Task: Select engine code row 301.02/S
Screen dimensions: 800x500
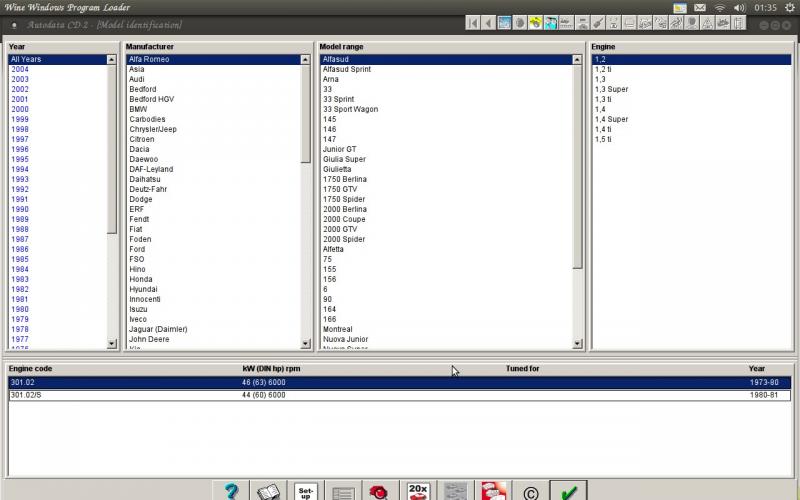Action: 399,395
